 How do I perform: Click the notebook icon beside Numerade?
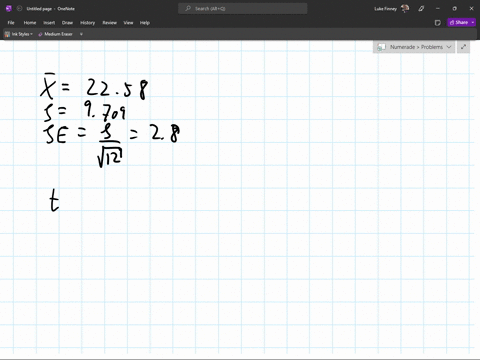coord(381,47)
